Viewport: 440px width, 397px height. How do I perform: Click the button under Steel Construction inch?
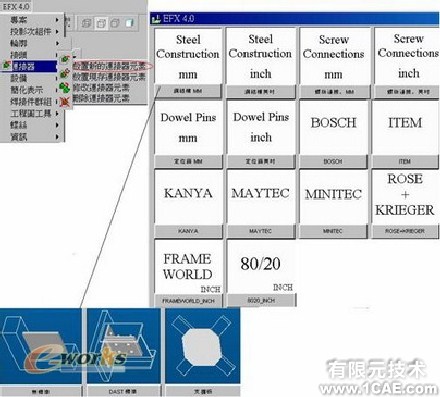point(261,91)
